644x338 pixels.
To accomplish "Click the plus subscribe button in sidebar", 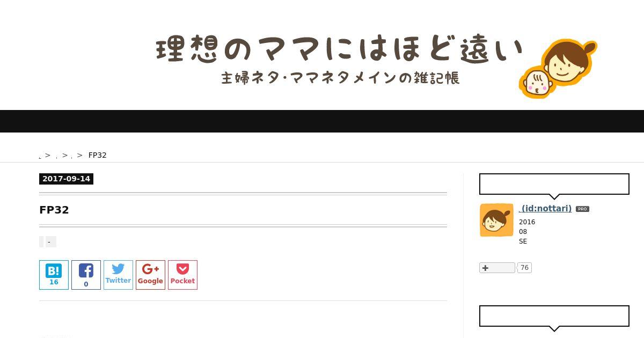I will click(497, 268).
